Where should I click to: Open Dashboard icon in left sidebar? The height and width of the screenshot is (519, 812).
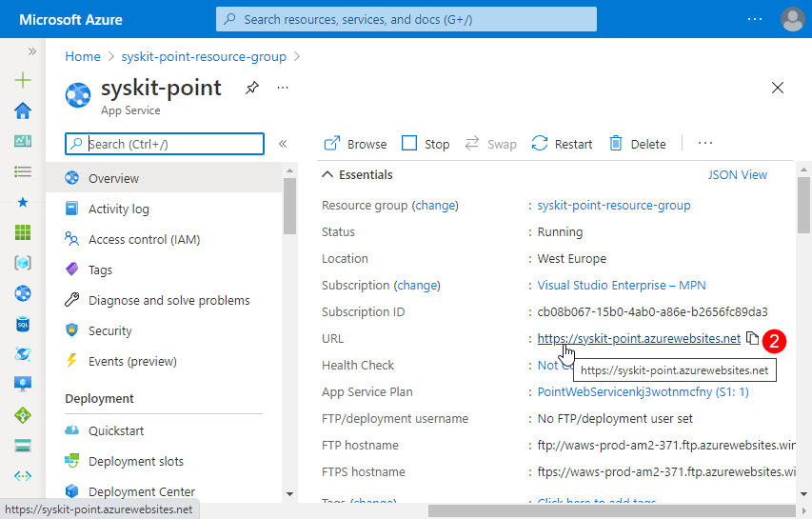point(23,140)
